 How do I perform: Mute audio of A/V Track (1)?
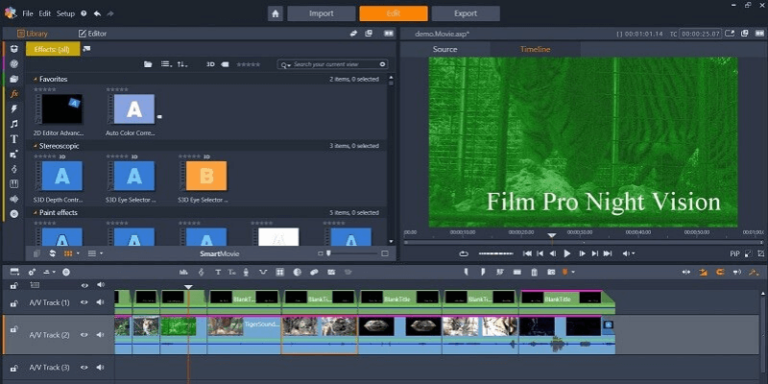100,303
